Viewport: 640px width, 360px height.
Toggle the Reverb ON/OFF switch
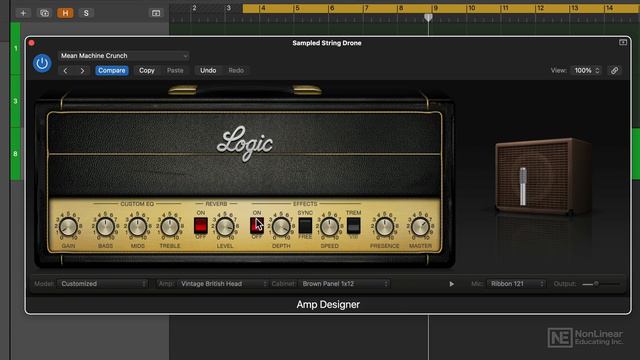[x=201, y=226]
